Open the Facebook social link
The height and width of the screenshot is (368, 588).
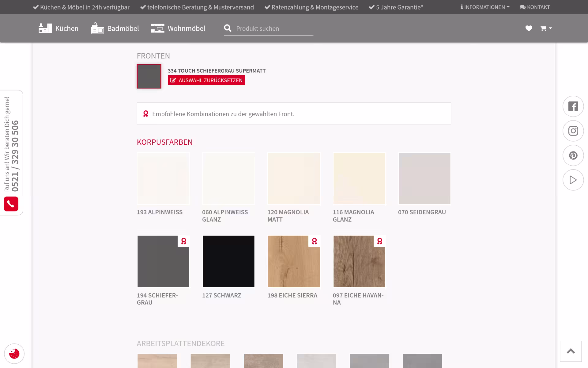click(573, 106)
